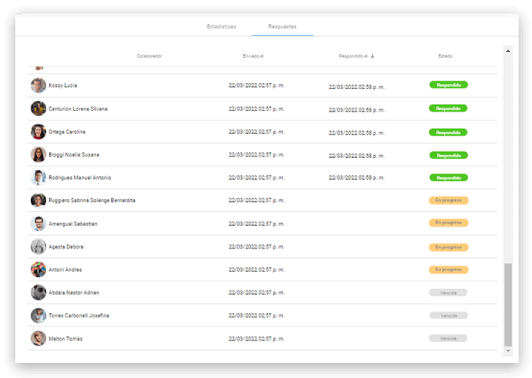
Task: Click Vencida badge for Malton Tomás
Action: click(x=448, y=338)
